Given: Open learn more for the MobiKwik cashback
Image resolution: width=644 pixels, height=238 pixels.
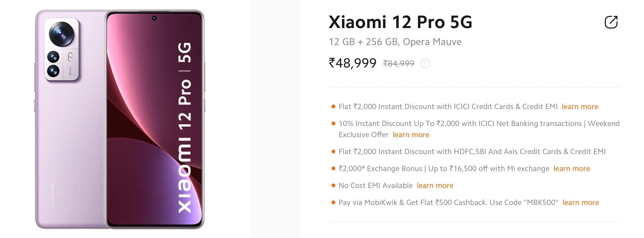Looking at the screenshot, I should [580, 202].
